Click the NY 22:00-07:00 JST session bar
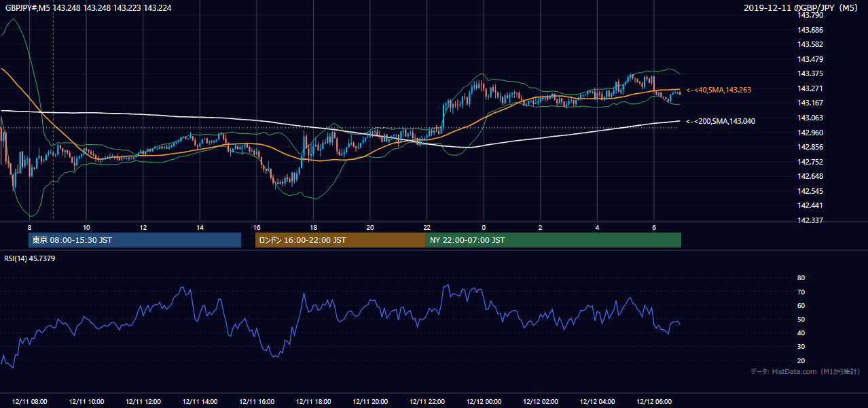The image size is (868, 408). click(554, 240)
